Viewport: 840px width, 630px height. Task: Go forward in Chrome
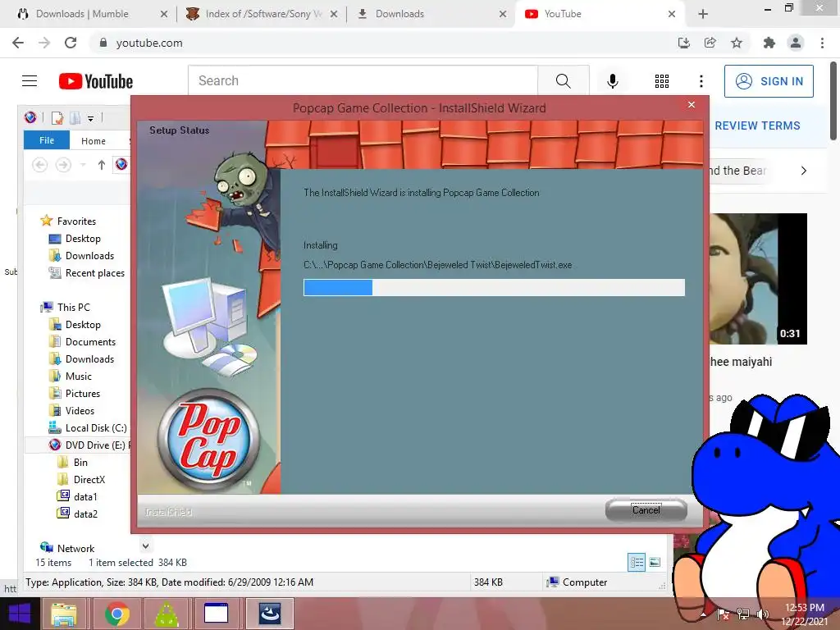44,43
